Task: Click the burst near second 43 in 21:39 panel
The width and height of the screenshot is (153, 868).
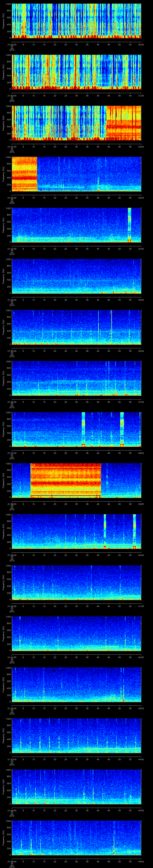Action: (105, 531)
